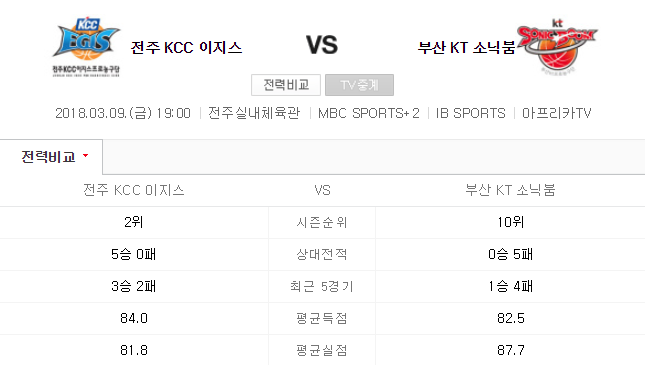Click the 전주실내체육관 venue text
This screenshot has width=645, height=365.
click(254, 113)
